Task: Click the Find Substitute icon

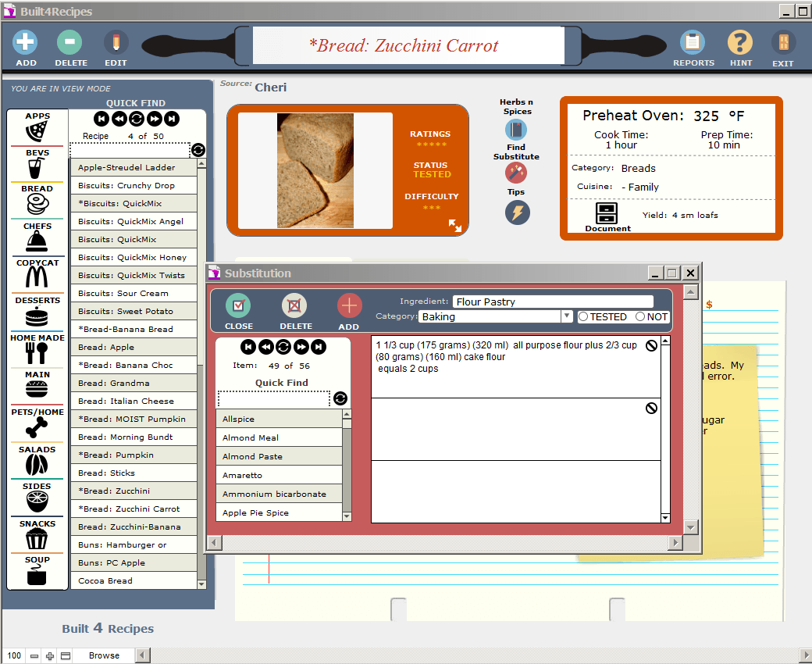Action: [x=516, y=173]
